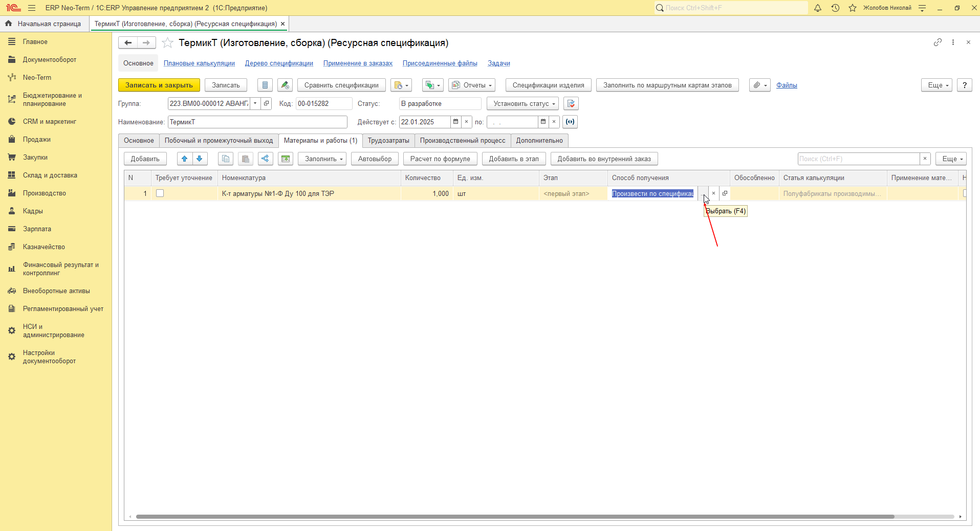Image resolution: width=980 pixels, height=531 pixels.
Task: Expand the Группа dropdown arrow
Action: coord(255,104)
